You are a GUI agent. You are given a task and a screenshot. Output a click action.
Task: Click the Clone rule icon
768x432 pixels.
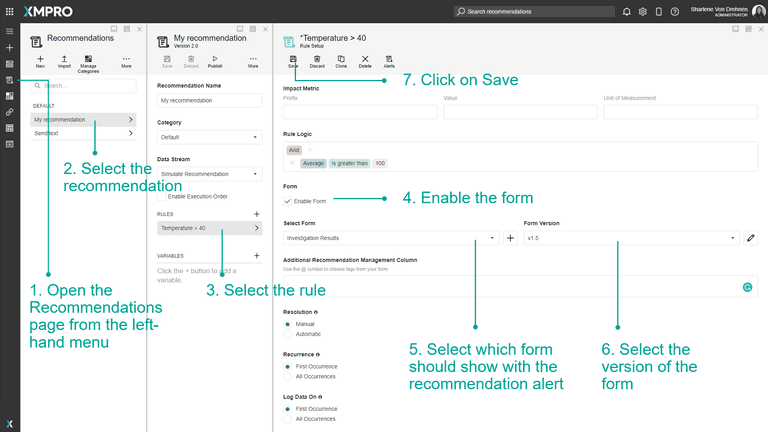341,61
